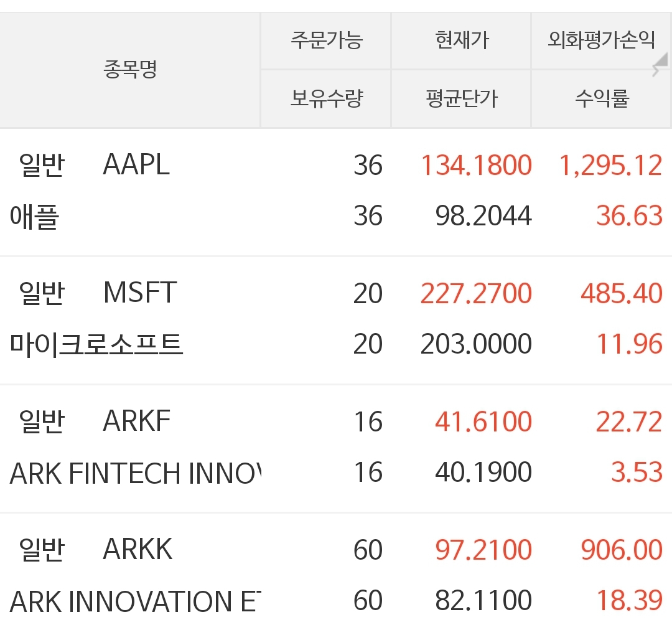Tap the 평균단가 column header
This screenshot has height=640, width=672.
462,98
